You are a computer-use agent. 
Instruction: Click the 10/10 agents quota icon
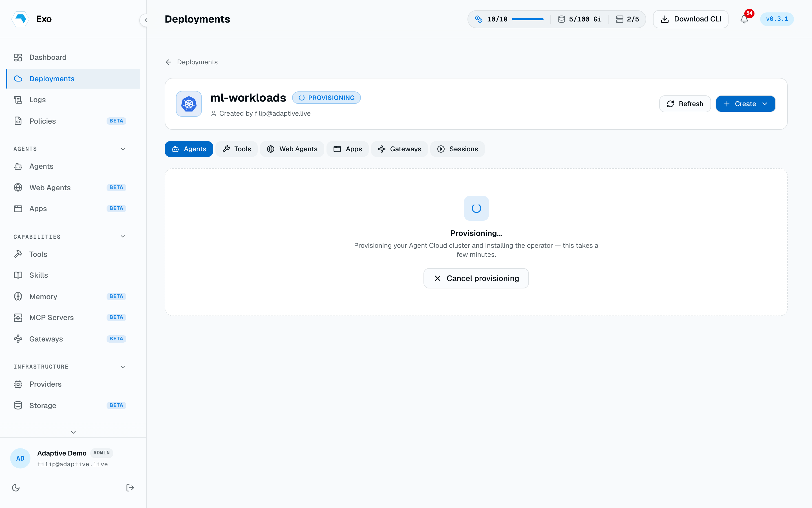click(479, 19)
